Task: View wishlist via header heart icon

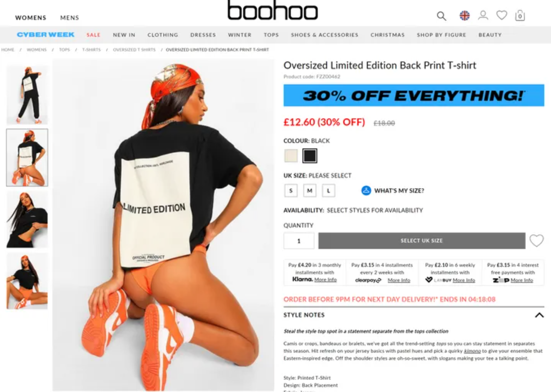Action: (x=501, y=15)
